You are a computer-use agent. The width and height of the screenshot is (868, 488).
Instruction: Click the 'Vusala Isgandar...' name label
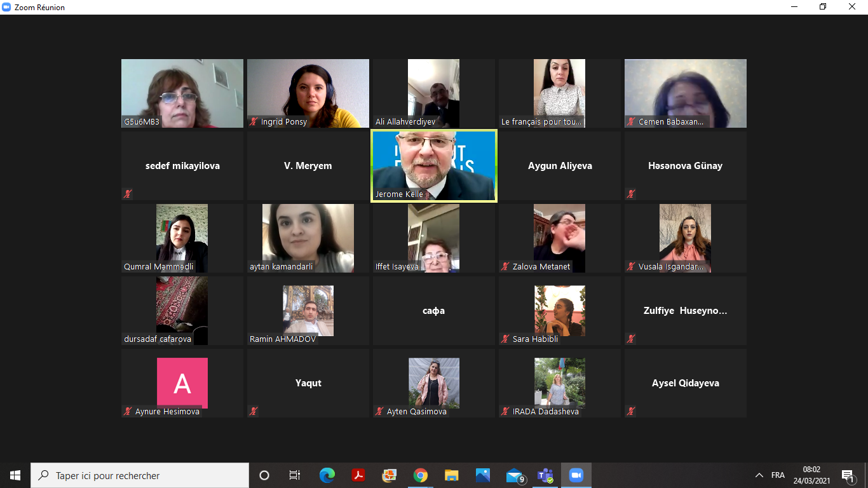pyautogui.click(x=671, y=267)
